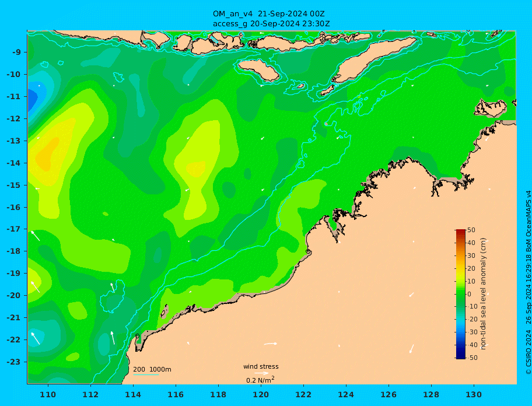532x406 pixels.
Task: Click longitude axis label 110
Action: (x=48, y=395)
